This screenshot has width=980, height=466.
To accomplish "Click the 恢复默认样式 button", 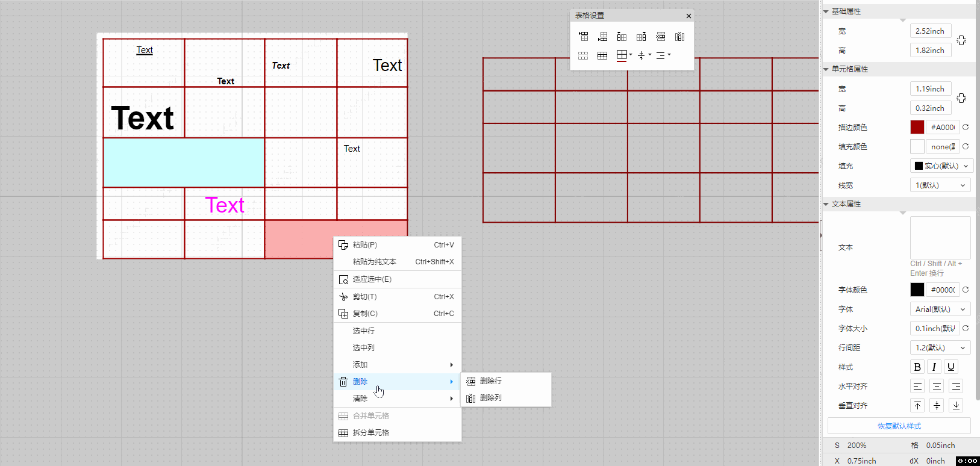I will pyautogui.click(x=899, y=426).
